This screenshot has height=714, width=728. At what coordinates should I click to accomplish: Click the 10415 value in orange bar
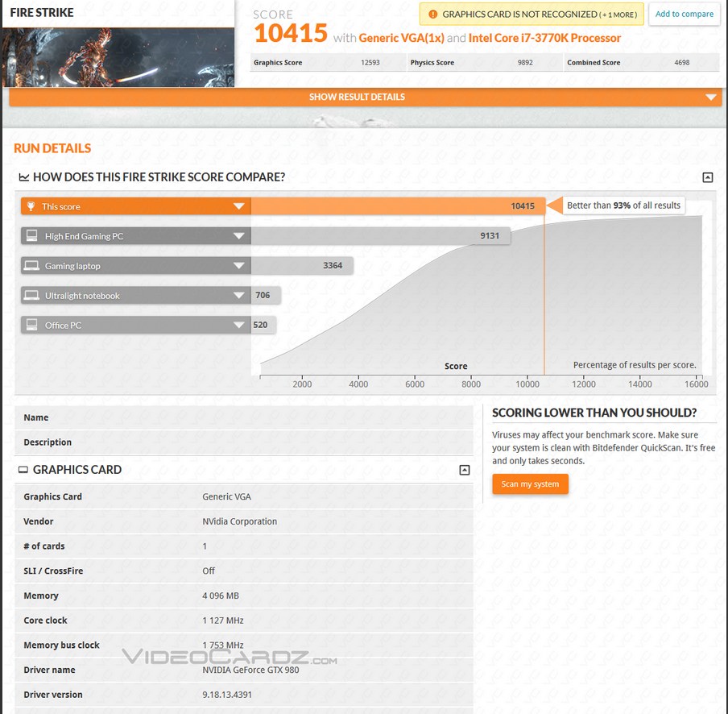click(x=523, y=205)
